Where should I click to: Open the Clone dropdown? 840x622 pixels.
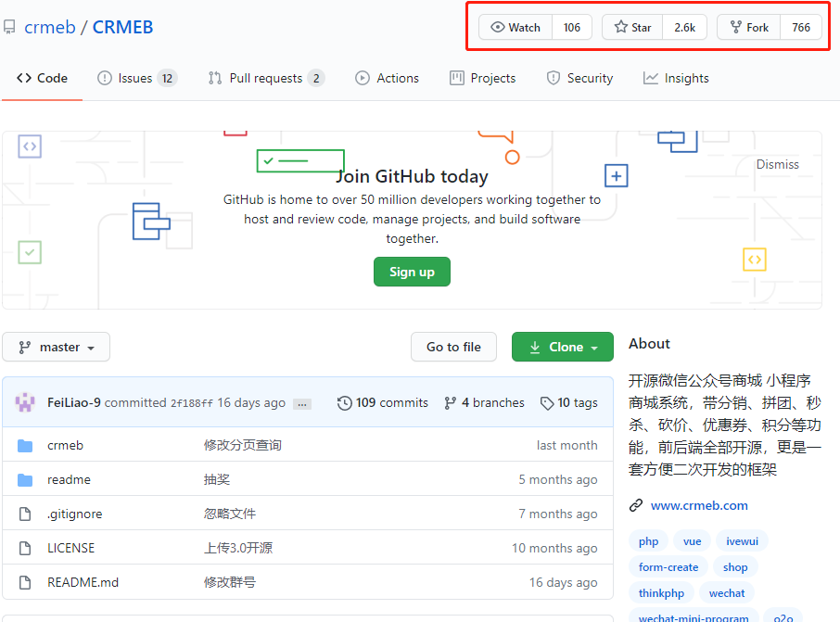[x=562, y=347]
